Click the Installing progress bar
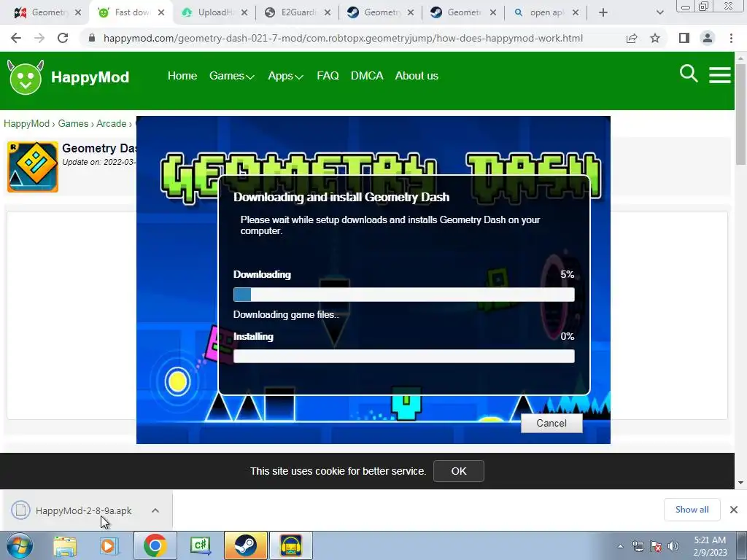747x560 pixels. click(x=404, y=356)
